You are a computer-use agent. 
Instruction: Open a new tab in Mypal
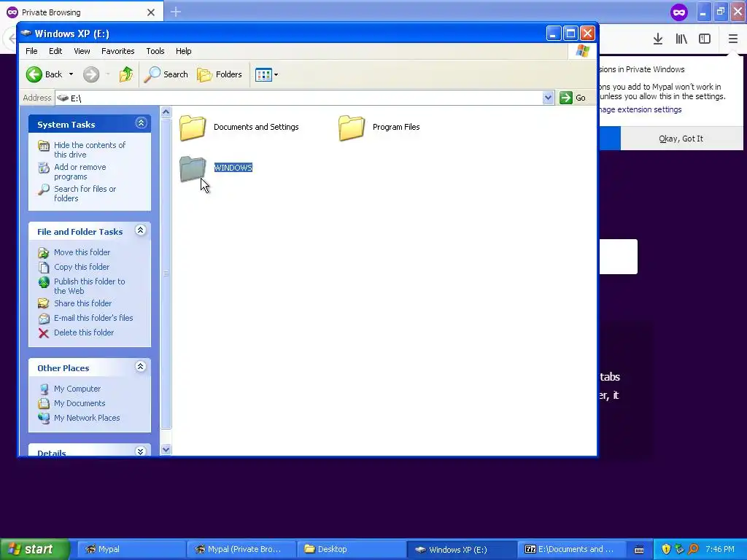click(175, 12)
